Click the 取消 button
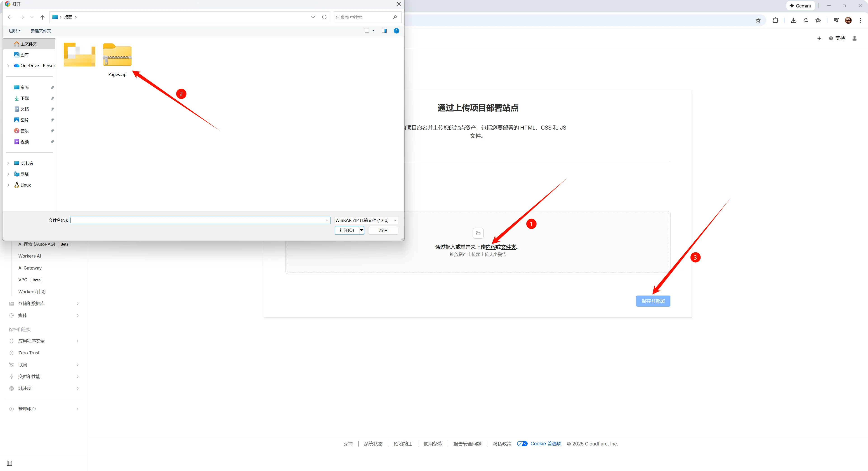Image resolution: width=868 pixels, height=471 pixels. pos(383,230)
